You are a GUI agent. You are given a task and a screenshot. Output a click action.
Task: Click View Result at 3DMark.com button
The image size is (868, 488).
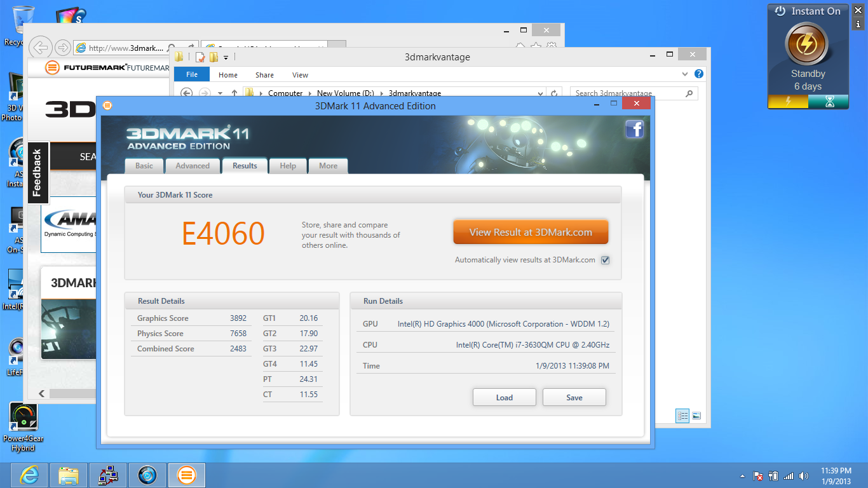[531, 232]
